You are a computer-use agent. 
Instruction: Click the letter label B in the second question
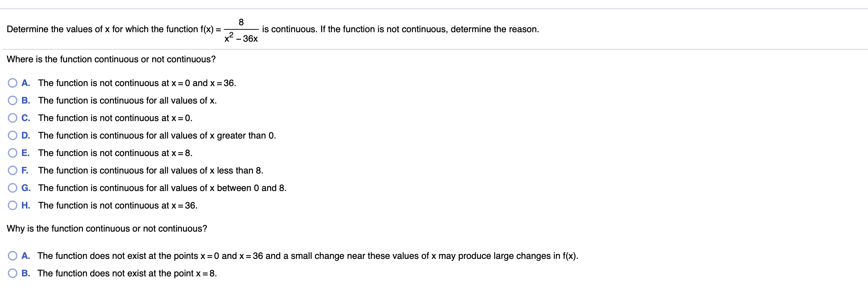(26, 273)
